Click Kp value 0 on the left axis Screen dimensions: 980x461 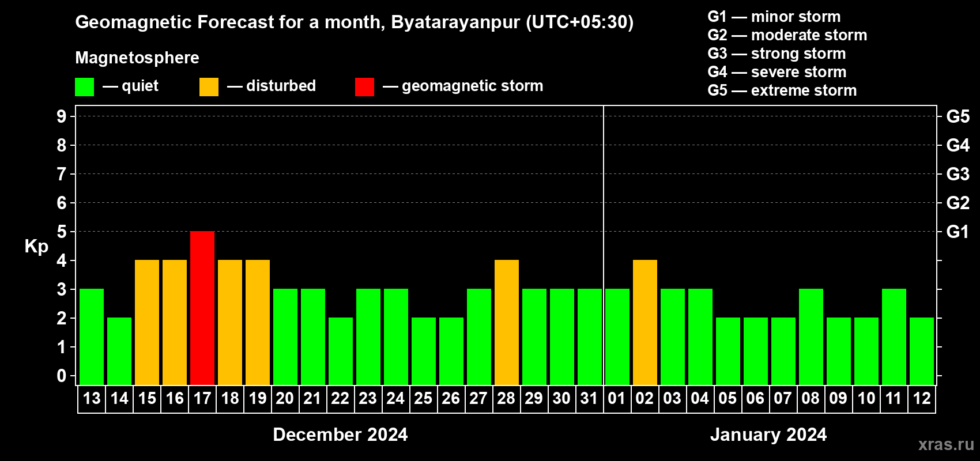[x=62, y=376]
